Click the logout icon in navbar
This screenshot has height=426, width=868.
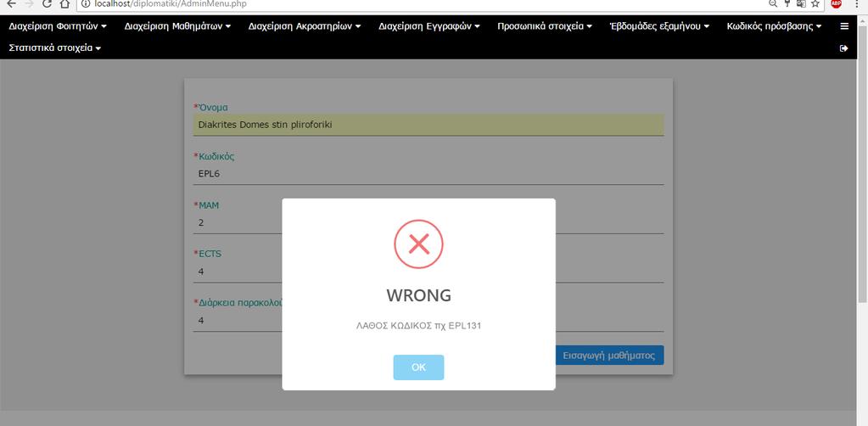click(844, 48)
